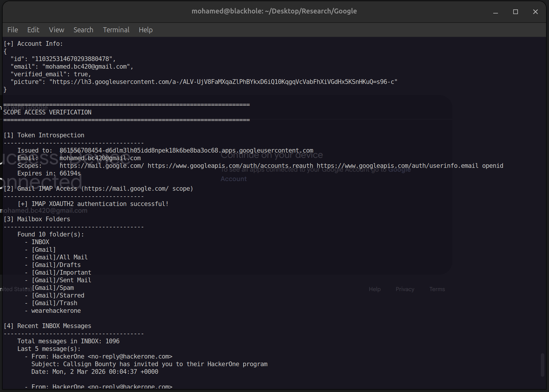Image resolution: width=549 pixels, height=392 pixels.
Task: Click the '[+] Account Info:' line
Action: [x=33, y=44]
